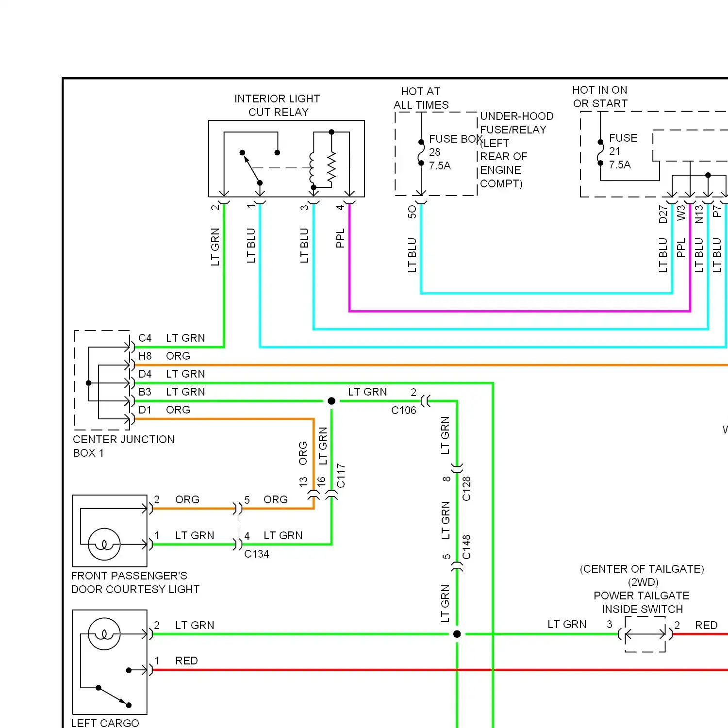Click the C134 connector label
Viewport: 728px width, 728px height.
coord(256,554)
